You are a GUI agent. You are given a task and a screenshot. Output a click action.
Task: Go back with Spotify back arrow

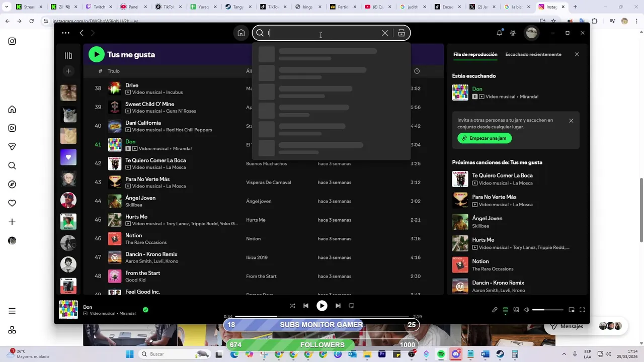[x=82, y=33]
